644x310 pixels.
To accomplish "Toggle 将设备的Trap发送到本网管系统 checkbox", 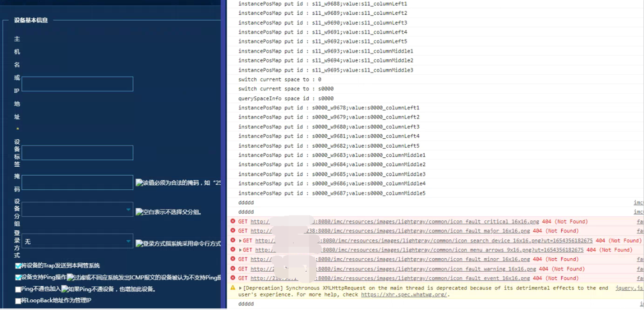I will pos(18,266).
